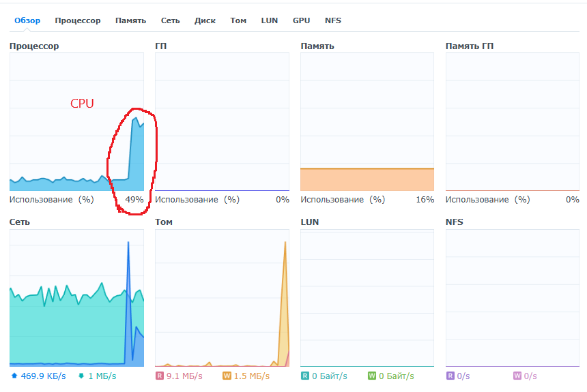Click the 1.5 МБ/s write value
Viewport: 587px width, 392px height.
[252, 376]
